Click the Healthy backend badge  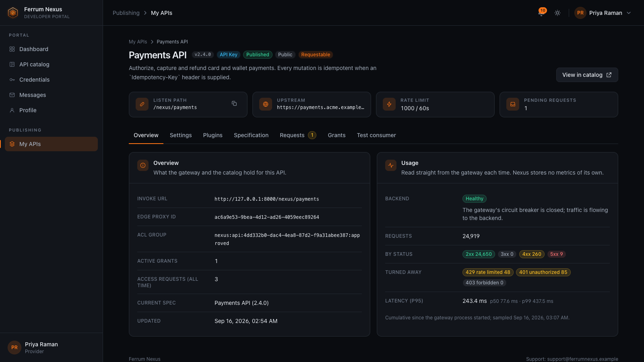(x=475, y=199)
